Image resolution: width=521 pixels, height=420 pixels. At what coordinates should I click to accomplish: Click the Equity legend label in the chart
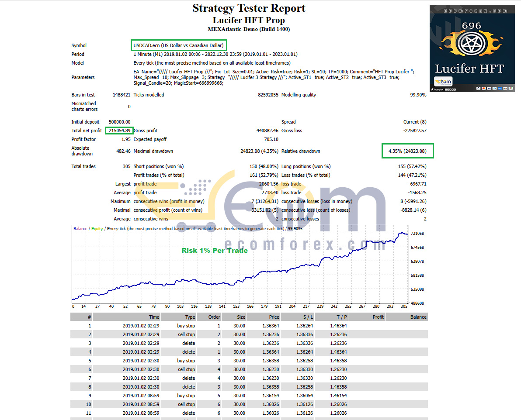point(97,229)
